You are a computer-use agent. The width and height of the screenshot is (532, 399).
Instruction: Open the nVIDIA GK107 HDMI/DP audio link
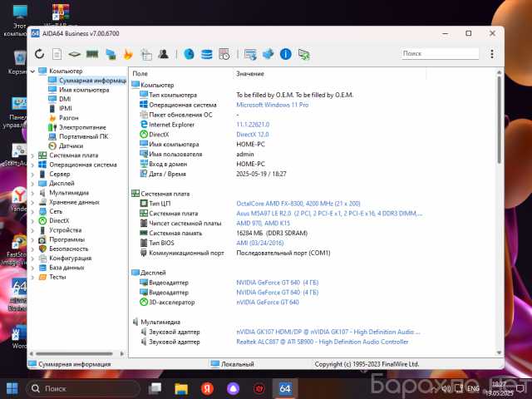coord(328,332)
